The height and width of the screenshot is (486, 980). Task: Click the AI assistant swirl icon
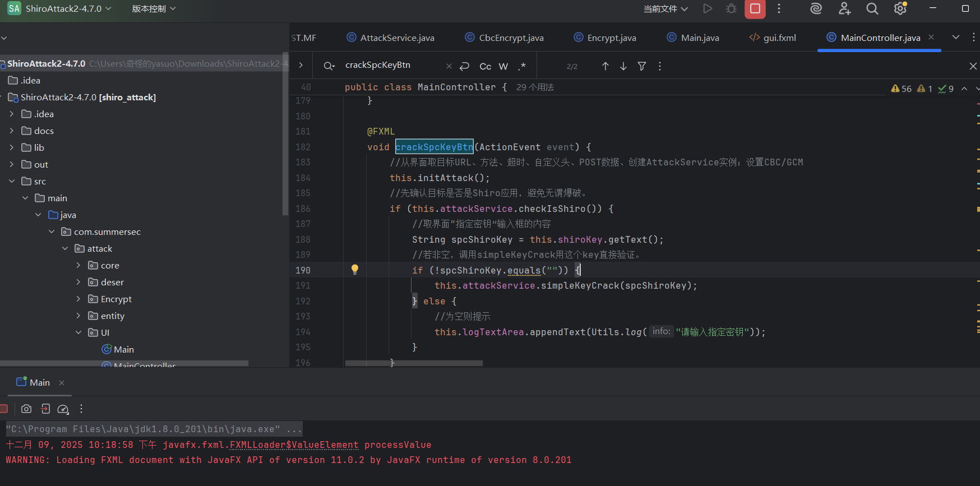[x=816, y=9]
